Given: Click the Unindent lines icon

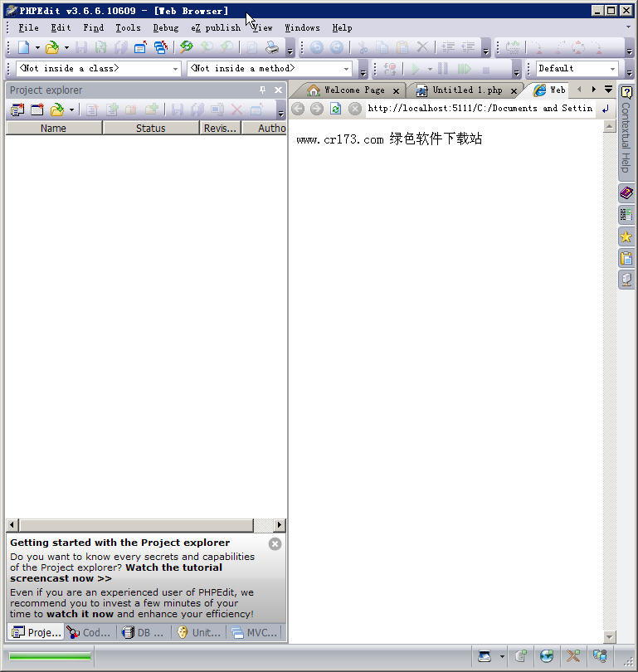Looking at the screenshot, I should (468, 47).
